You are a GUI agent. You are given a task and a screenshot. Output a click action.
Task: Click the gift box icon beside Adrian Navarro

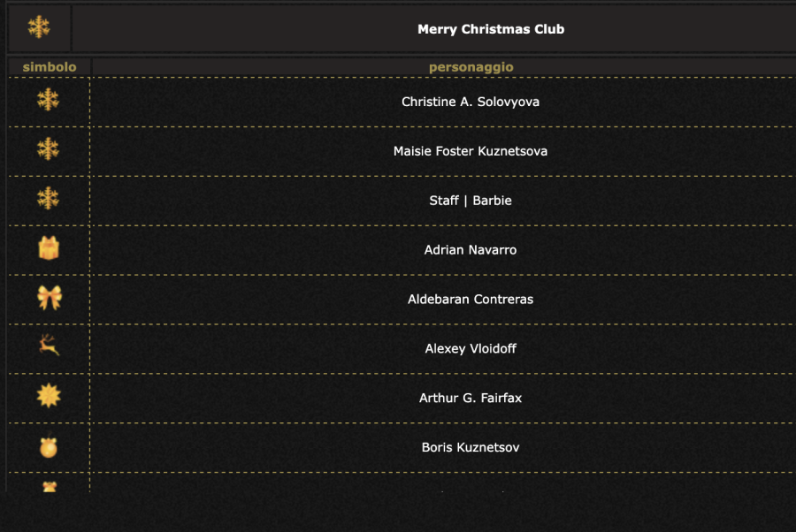click(x=49, y=249)
